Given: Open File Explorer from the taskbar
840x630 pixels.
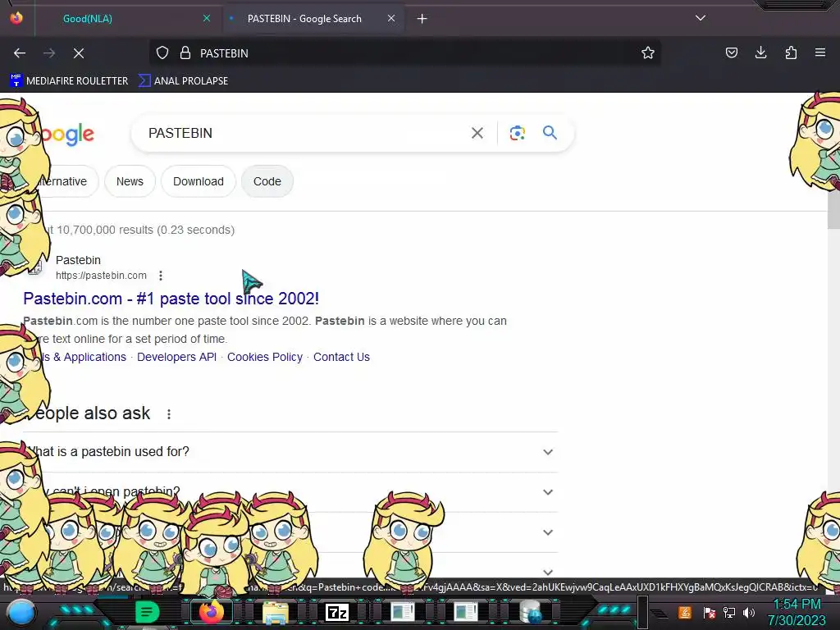Looking at the screenshot, I should tap(276, 612).
